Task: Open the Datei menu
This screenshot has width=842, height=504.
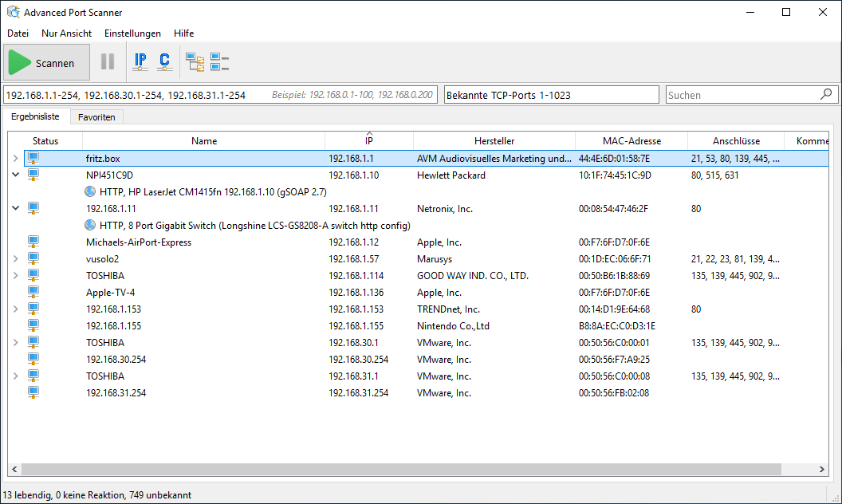Action: pyautogui.click(x=18, y=33)
